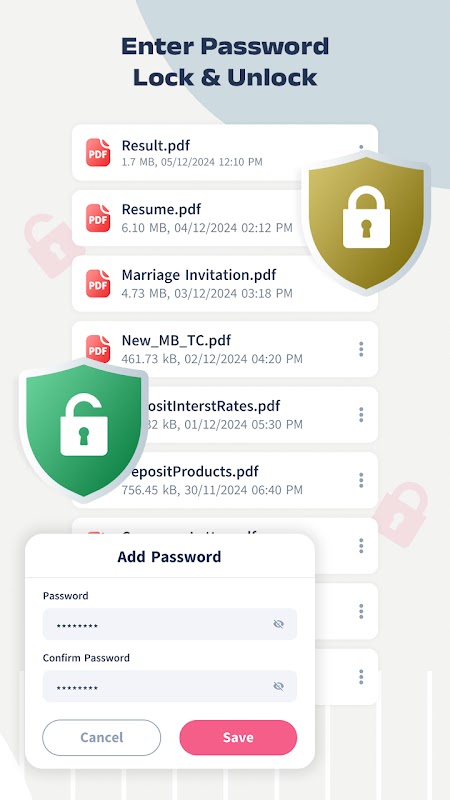Open the three-dot menu for DepositProducts.pdf
This screenshot has height=800, width=450.
[x=361, y=480]
